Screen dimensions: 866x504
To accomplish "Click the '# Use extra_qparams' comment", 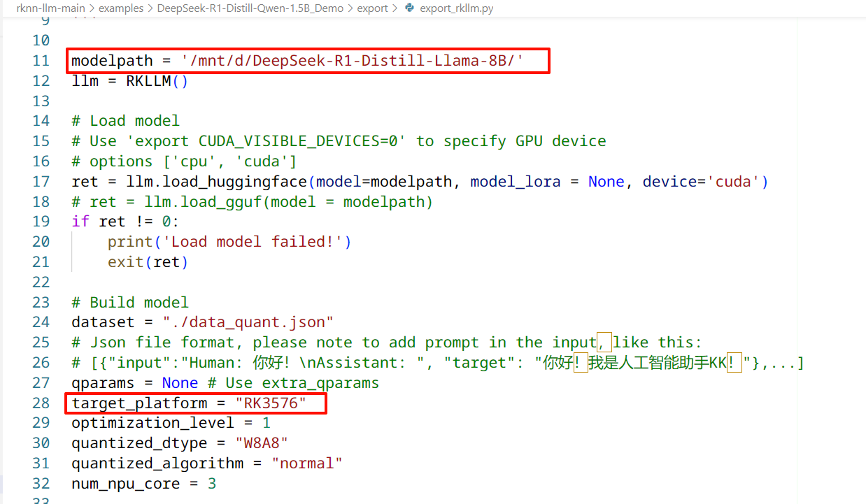I will click(x=293, y=383).
